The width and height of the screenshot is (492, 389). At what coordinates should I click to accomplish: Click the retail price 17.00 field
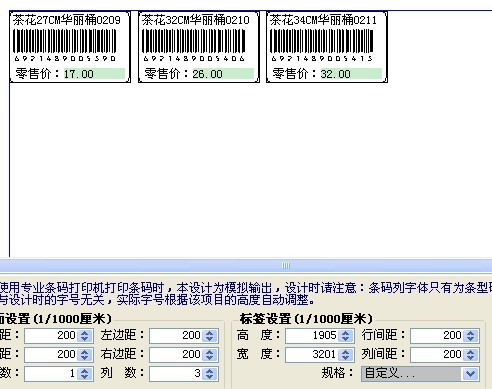click(x=94, y=74)
